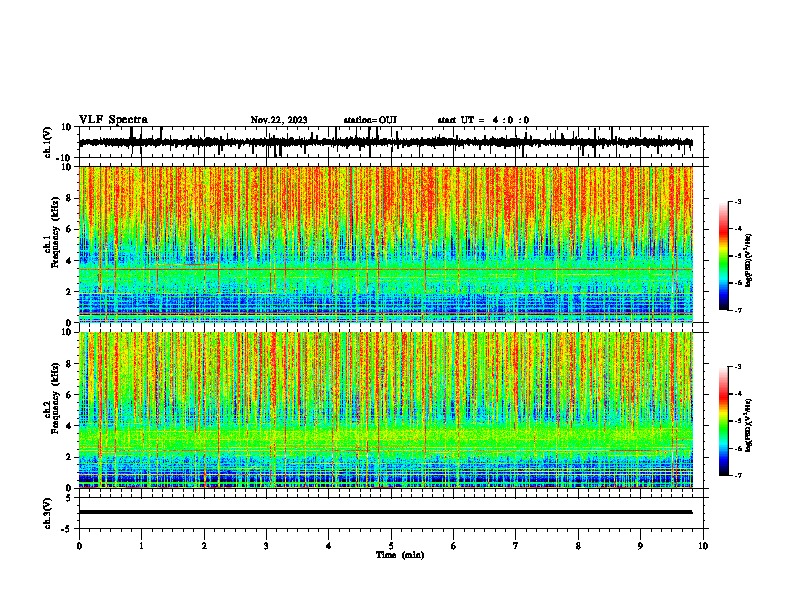
Task: Click inside the ch.1 waveform panel
Action: click(391, 142)
